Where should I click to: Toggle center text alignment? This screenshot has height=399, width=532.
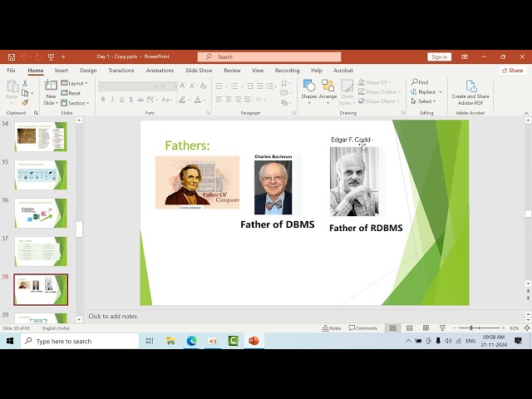(229, 100)
